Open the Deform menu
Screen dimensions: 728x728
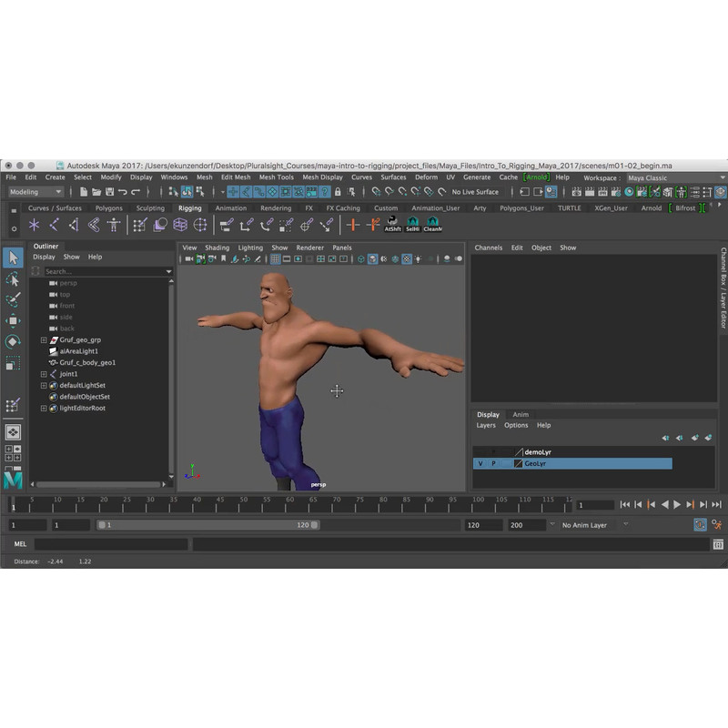tap(426, 177)
